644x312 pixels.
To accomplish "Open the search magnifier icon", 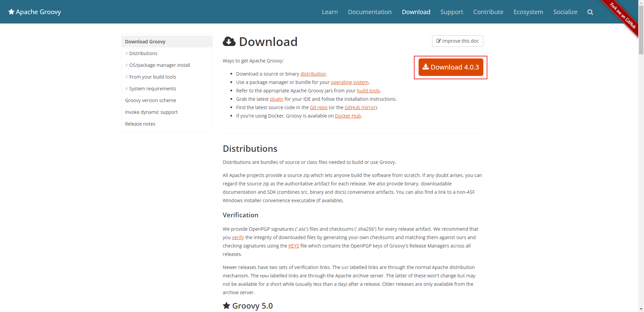I will pos(590,12).
